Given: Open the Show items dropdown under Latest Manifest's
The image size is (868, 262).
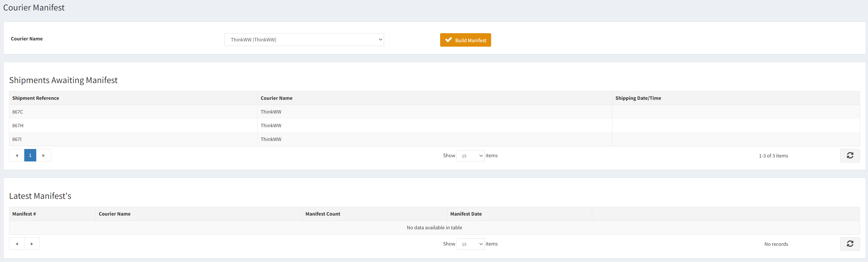Looking at the screenshot, I should pos(470,244).
